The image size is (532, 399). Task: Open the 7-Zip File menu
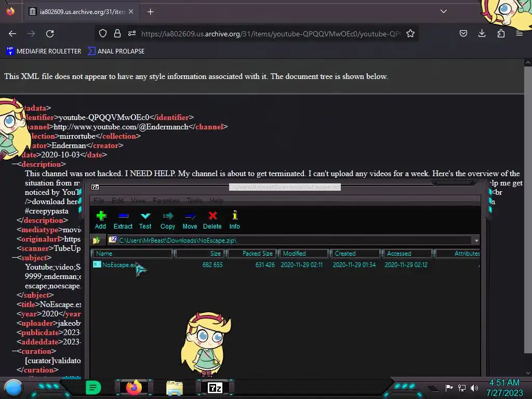click(99, 201)
